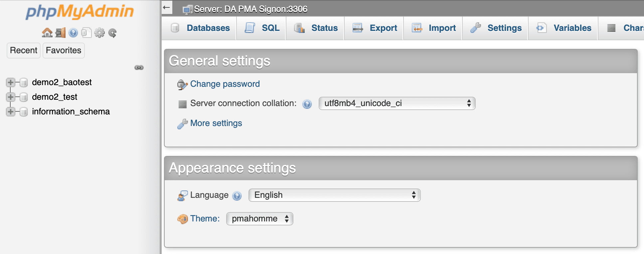
Task: Select demo2_test database in tree
Action: pyautogui.click(x=55, y=97)
